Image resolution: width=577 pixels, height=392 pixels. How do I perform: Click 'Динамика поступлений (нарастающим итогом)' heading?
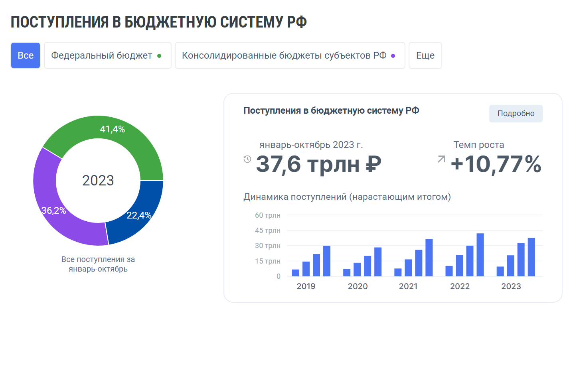pos(347,197)
